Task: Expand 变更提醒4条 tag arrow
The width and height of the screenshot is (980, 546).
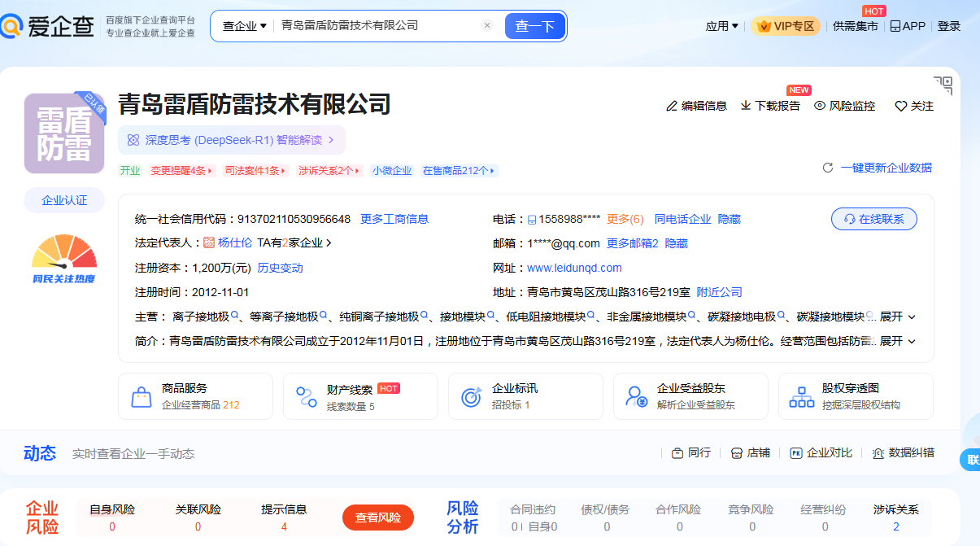Action: click(210, 171)
